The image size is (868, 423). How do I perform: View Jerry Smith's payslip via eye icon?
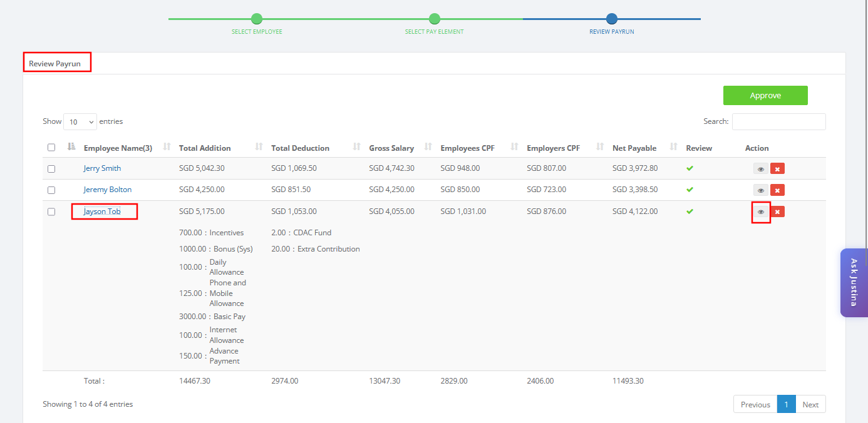tap(760, 168)
